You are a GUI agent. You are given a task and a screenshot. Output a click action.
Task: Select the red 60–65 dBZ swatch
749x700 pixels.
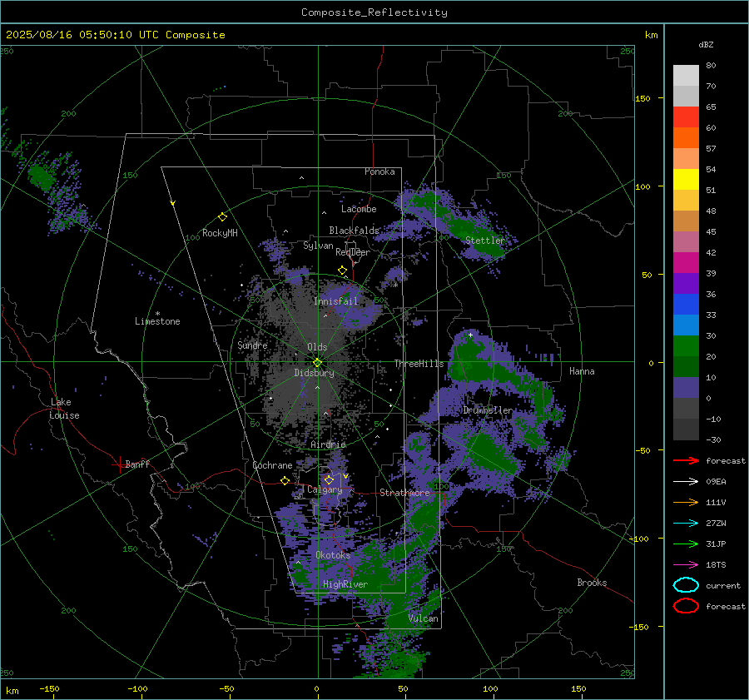[x=686, y=117]
